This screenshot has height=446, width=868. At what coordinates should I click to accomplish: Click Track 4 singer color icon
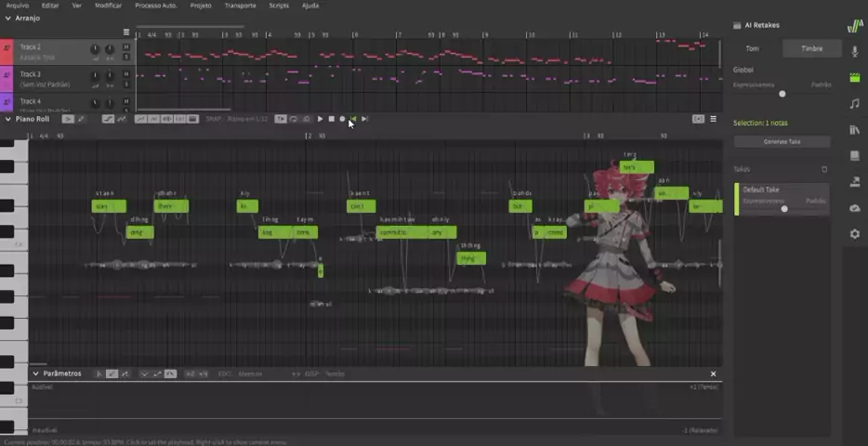(x=7, y=102)
